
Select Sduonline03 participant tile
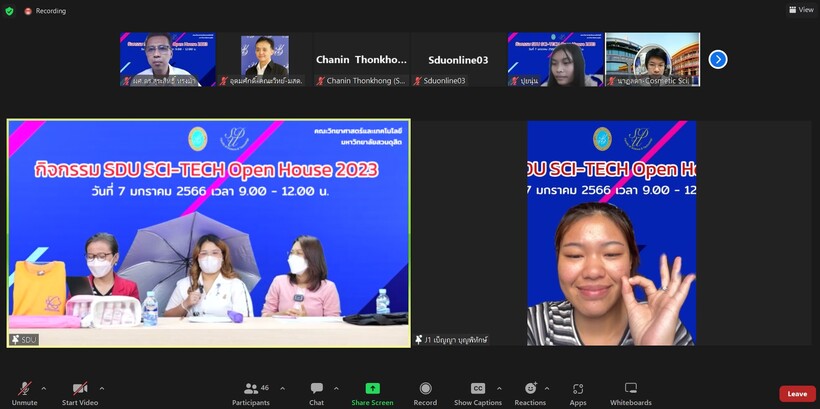(458, 60)
